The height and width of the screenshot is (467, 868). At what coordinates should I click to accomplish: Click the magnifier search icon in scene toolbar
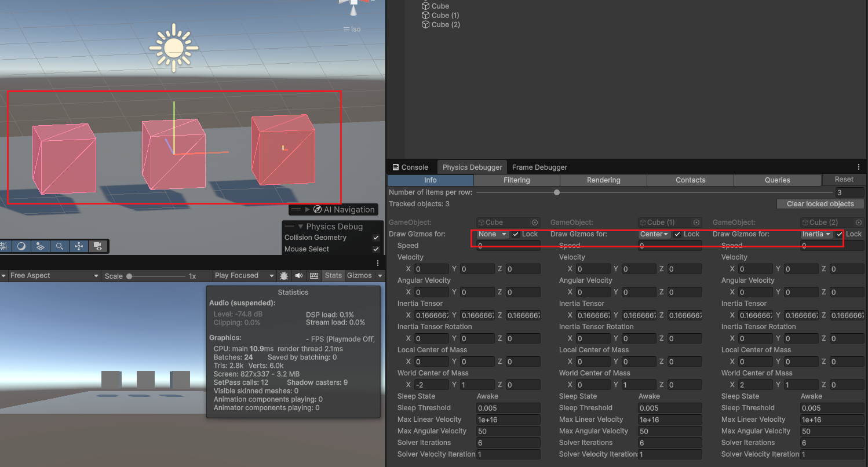coord(59,246)
